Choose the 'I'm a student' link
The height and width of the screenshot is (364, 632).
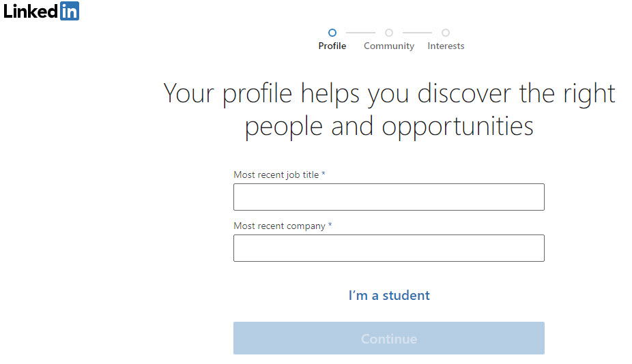pos(389,295)
